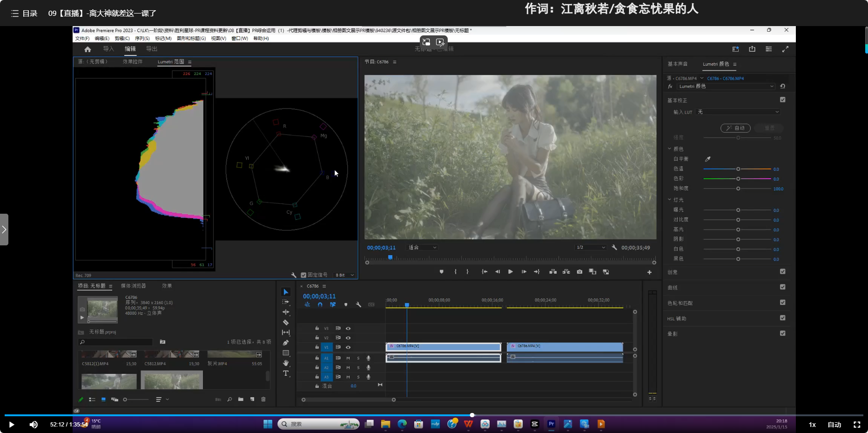Click the white balance eyedropper
The width and height of the screenshot is (868, 433).
coord(707,159)
